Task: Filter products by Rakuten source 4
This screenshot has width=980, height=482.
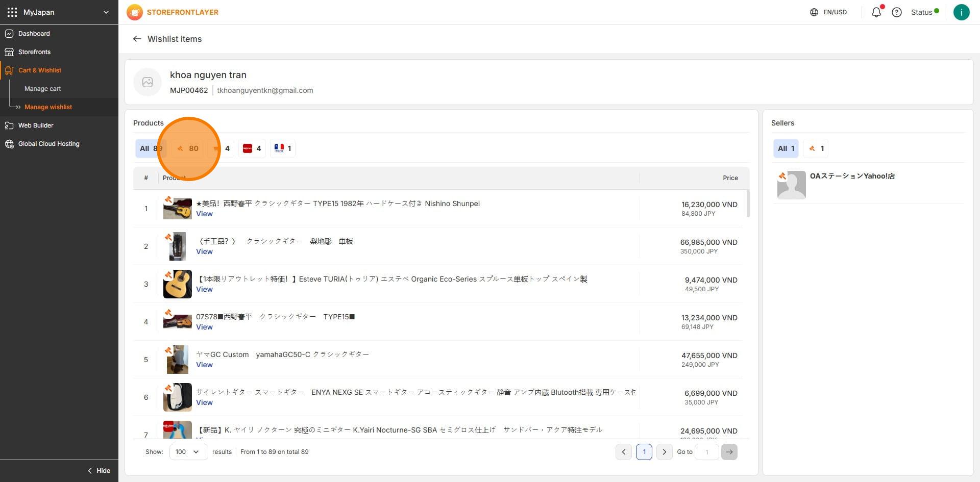Action: (252, 148)
